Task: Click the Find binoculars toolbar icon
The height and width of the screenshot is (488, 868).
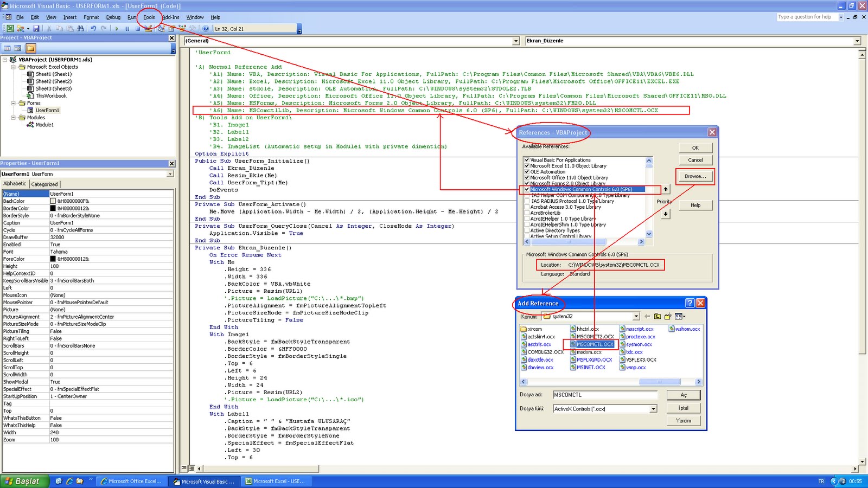Action: [80, 28]
